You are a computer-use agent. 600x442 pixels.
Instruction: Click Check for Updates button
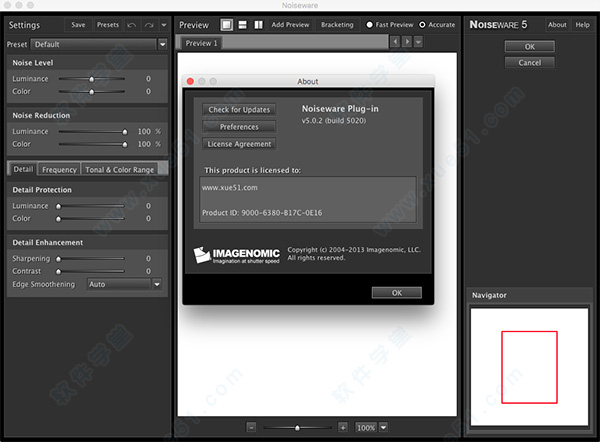coord(239,110)
